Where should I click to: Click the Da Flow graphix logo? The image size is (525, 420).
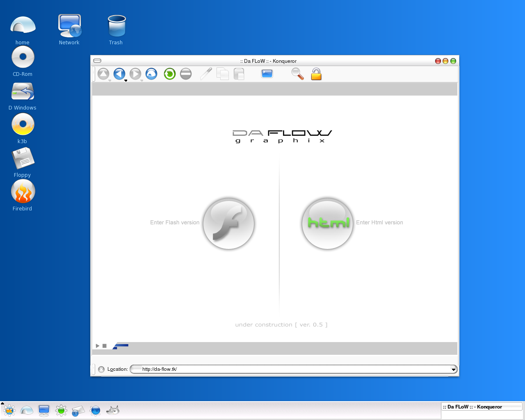(x=282, y=136)
